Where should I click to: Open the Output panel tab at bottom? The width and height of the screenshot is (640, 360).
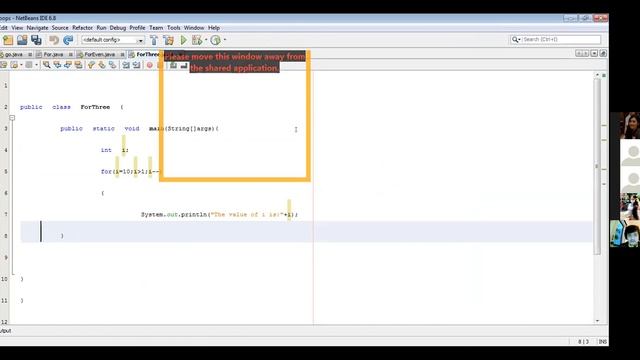tap(6, 331)
